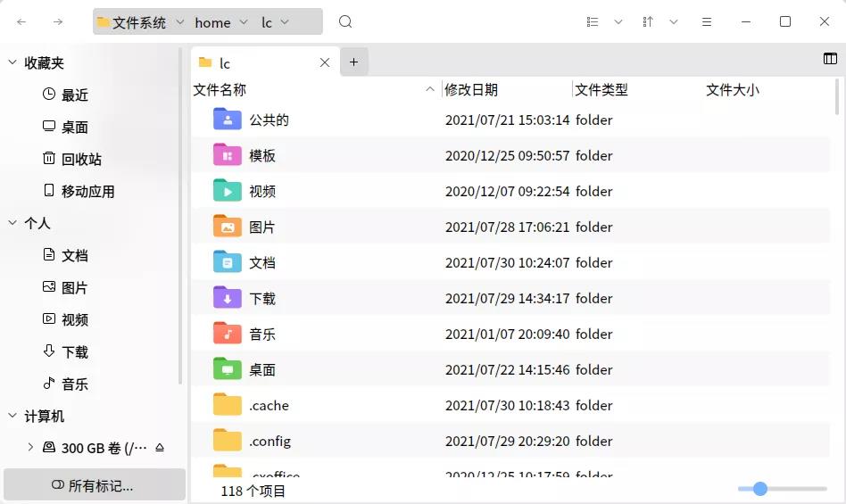Open the view mode dropdown arrow
The height and width of the screenshot is (504, 846).
tap(618, 22)
